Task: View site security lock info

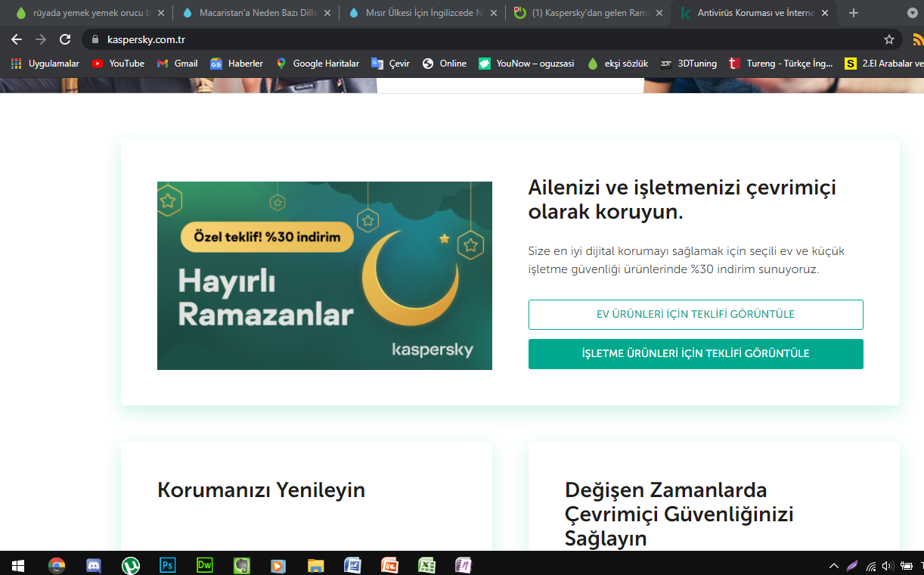Action: point(95,39)
